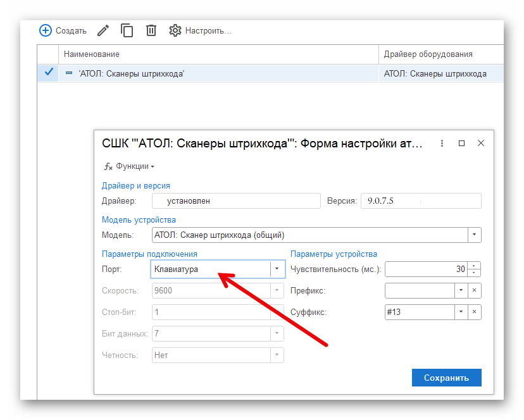The image size is (524, 420).
Task: Expand the disabled Скорость 9600 dropdown
Action: 277,290
